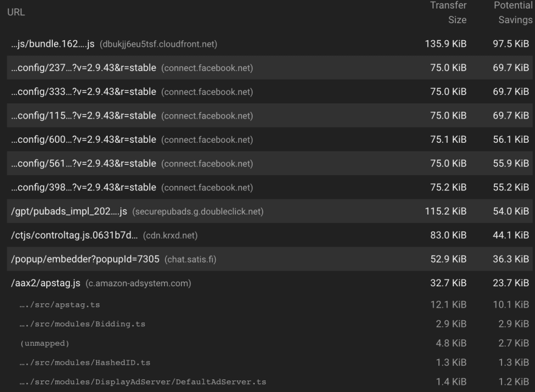The image size is (535, 392).
Task: Click the 97.5 KiB potential savings value
Action: (511, 44)
